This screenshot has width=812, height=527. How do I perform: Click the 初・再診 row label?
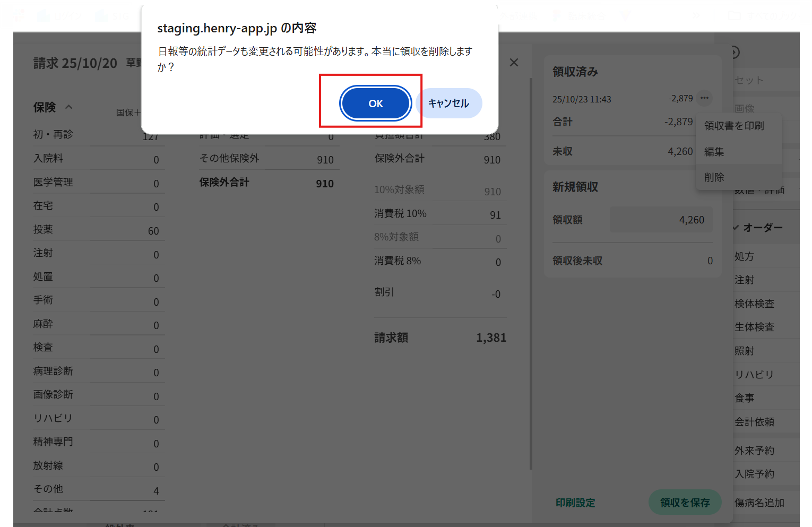pos(53,134)
